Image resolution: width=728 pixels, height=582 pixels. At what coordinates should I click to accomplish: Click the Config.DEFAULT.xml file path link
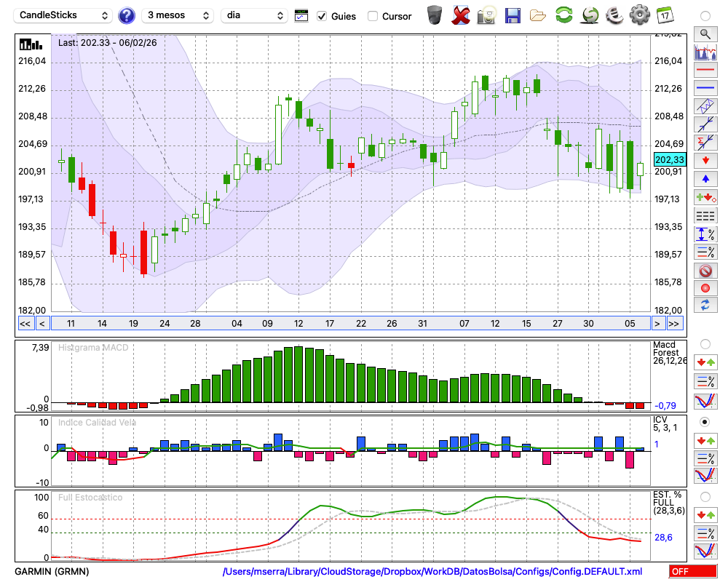pyautogui.click(x=432, y=572)
